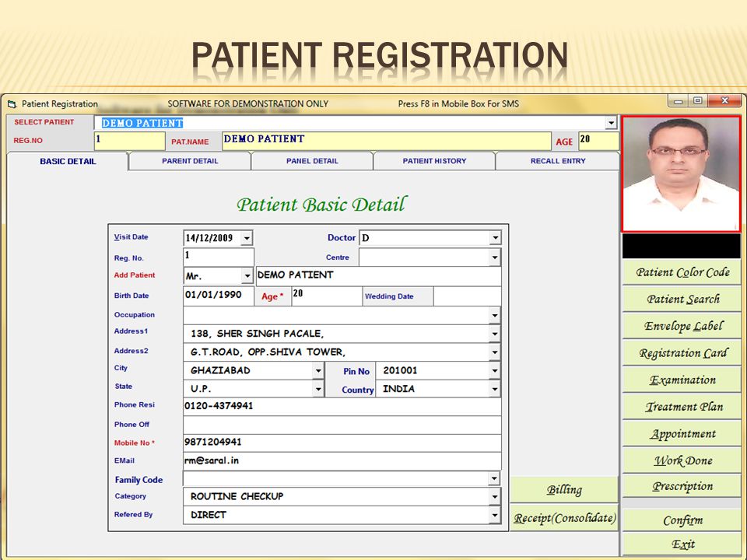
Task: Open the Registration Card
Action: pyautogui.click(x=682, y=353)
